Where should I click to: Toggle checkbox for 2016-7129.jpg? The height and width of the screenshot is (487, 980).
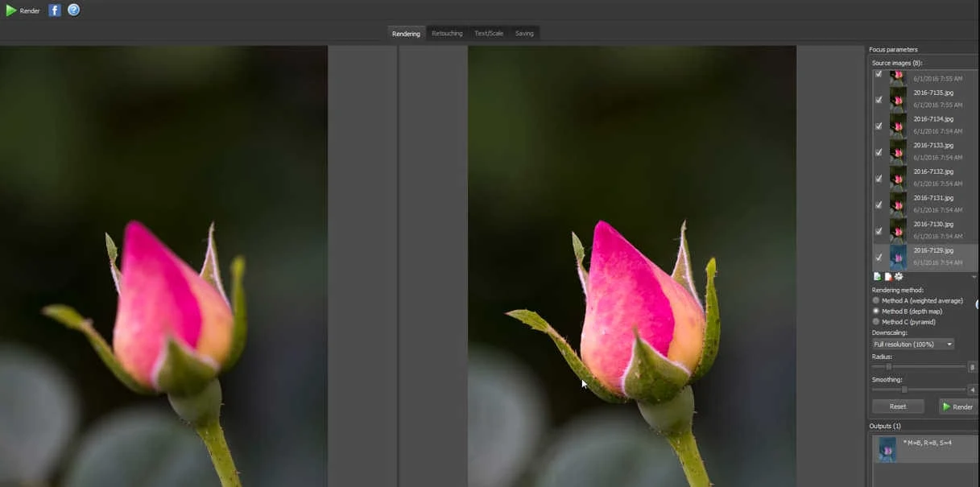tap(879, 258)
